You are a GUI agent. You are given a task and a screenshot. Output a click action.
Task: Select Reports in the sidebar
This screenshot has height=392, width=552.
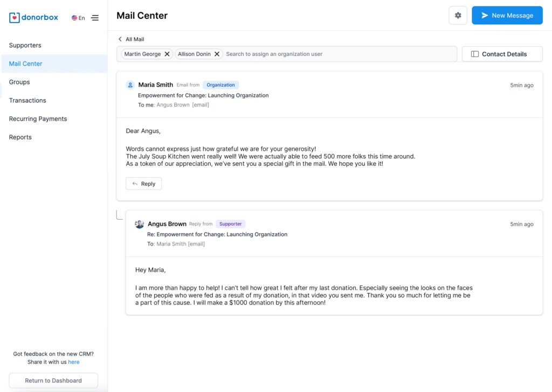(x=20, y=137)
